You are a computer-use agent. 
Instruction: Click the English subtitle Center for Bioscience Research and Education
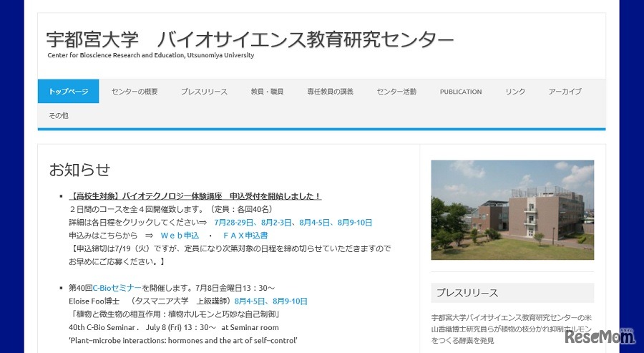pyautogui.click(x=151, y=55)
